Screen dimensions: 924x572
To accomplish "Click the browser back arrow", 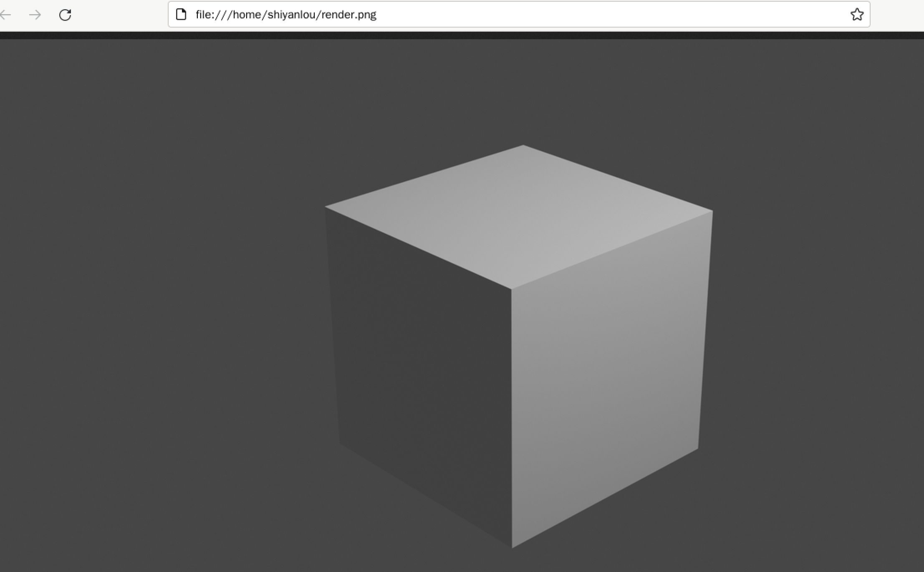I will (5, 15).
